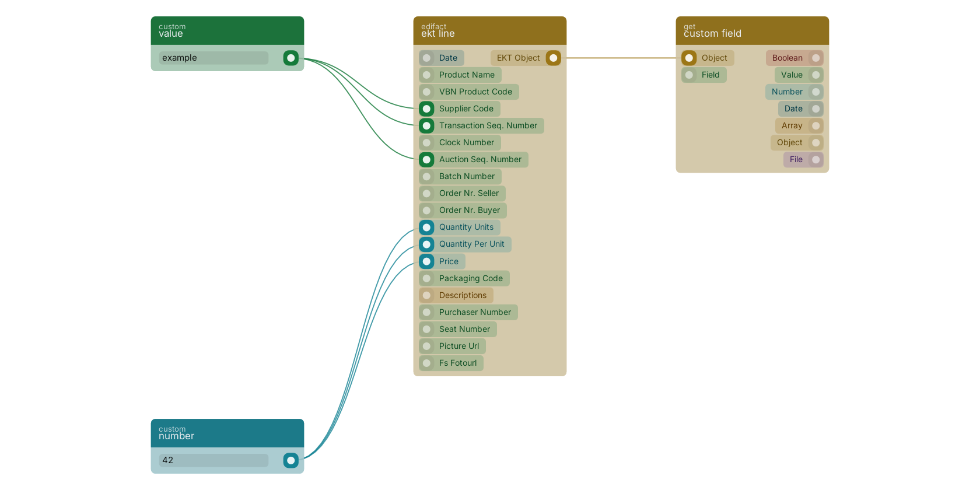Click the Price input port
The width and height of the screenshot is (980, 490).
[426, 261]
